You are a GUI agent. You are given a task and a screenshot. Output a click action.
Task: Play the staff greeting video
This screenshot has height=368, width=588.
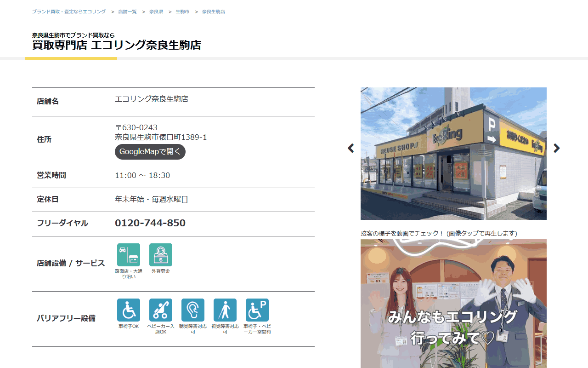[x=453, y=303]
